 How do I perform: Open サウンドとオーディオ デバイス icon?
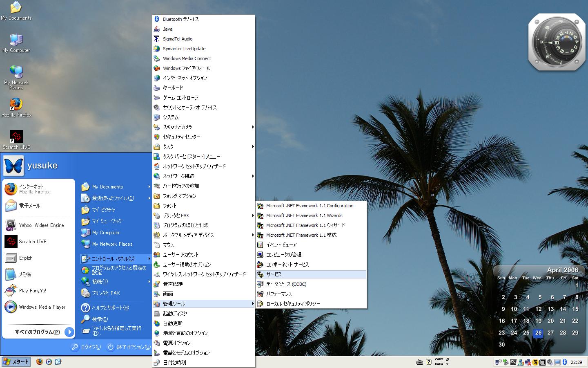(156, 108)
